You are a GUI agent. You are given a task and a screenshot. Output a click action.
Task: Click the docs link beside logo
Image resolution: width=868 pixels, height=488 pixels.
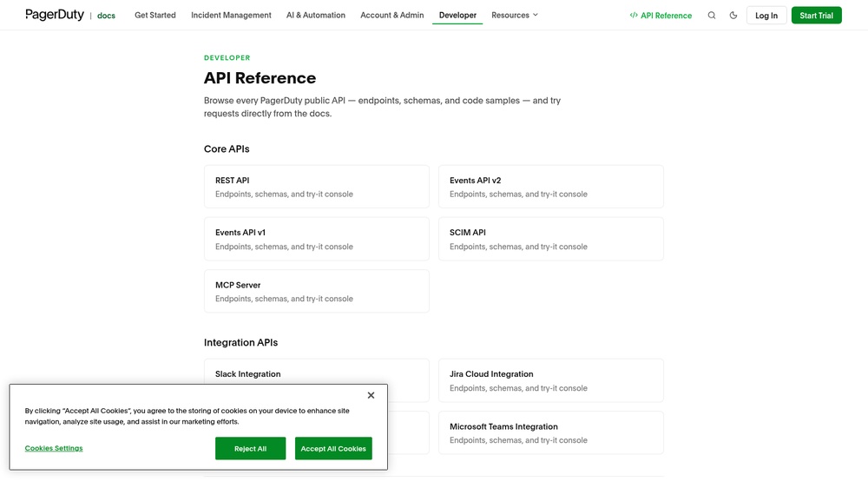(x=106, y=16)
